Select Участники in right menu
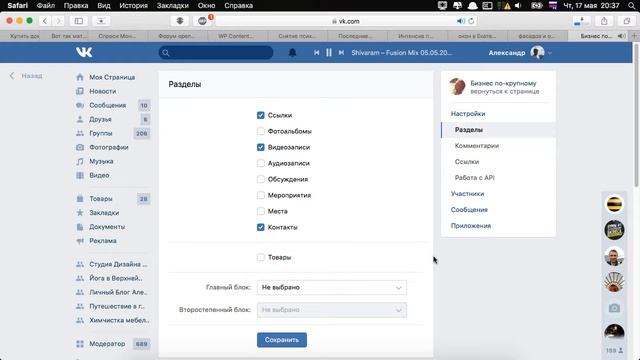 (467, 193)
